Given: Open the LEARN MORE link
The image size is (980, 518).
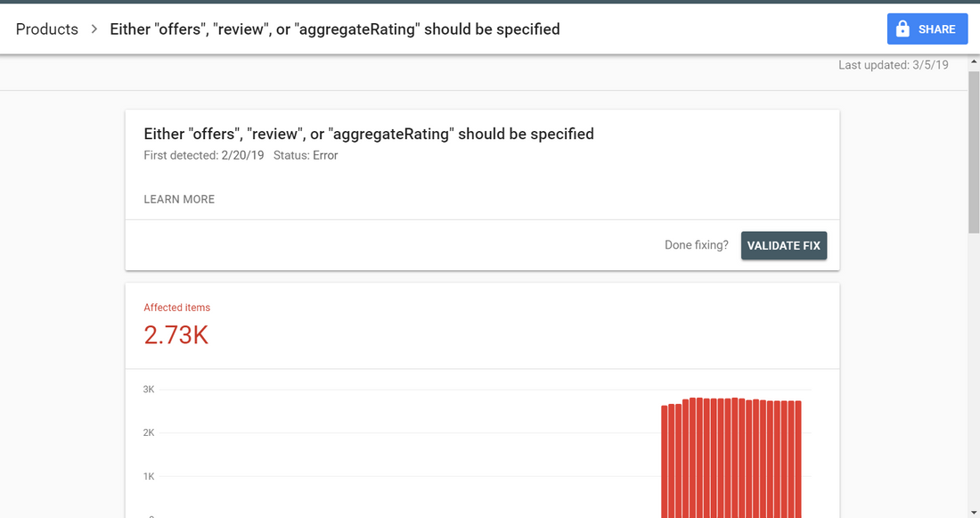Looking at the screenshot, I should [x=179, y=200].
